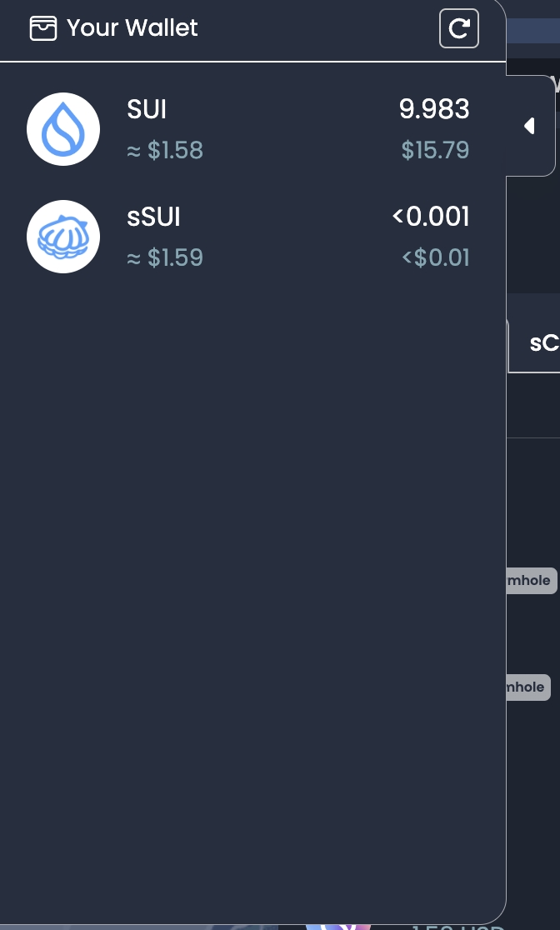Click the sSUI price ≈ $1.59
The height and width of the screenshot is (930, 560).
165,257
